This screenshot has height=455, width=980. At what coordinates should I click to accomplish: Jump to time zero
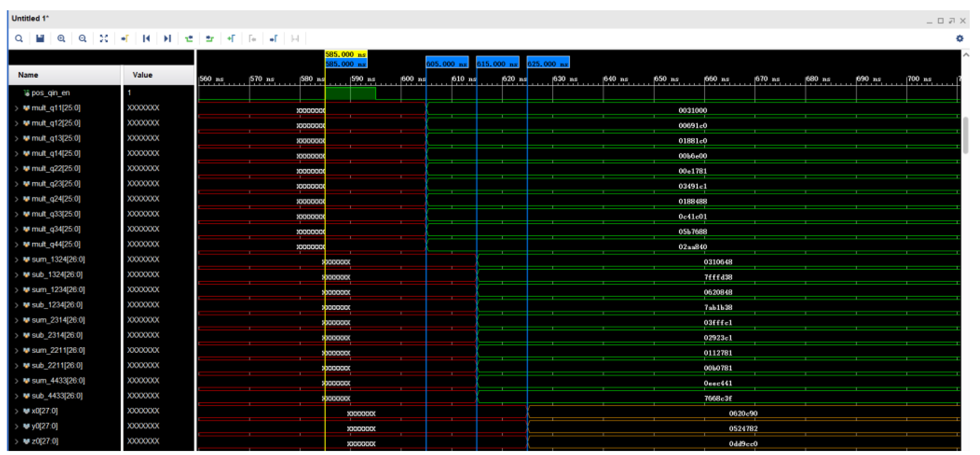point(146,38)
